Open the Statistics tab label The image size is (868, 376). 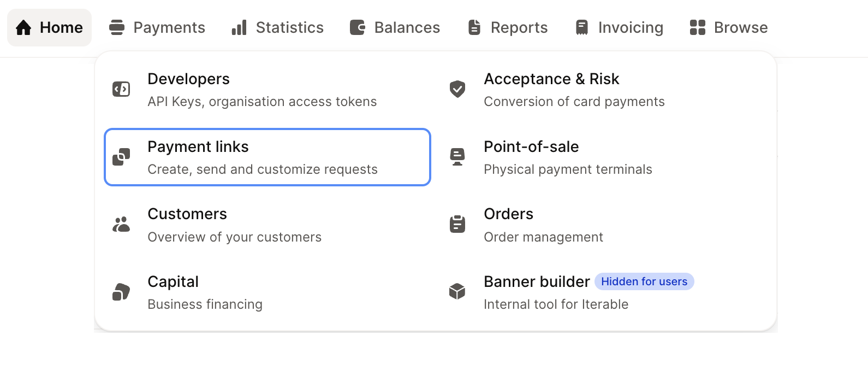(289, 28)
